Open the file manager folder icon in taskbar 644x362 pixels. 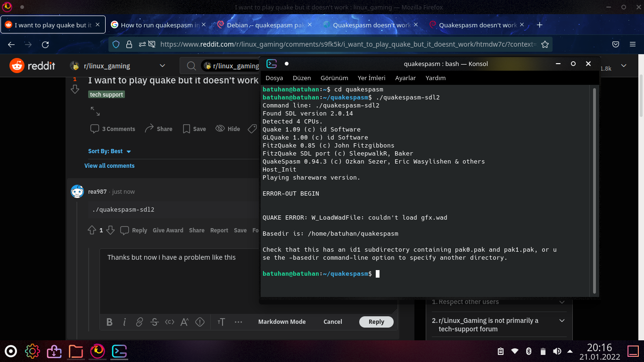point(76,351)
